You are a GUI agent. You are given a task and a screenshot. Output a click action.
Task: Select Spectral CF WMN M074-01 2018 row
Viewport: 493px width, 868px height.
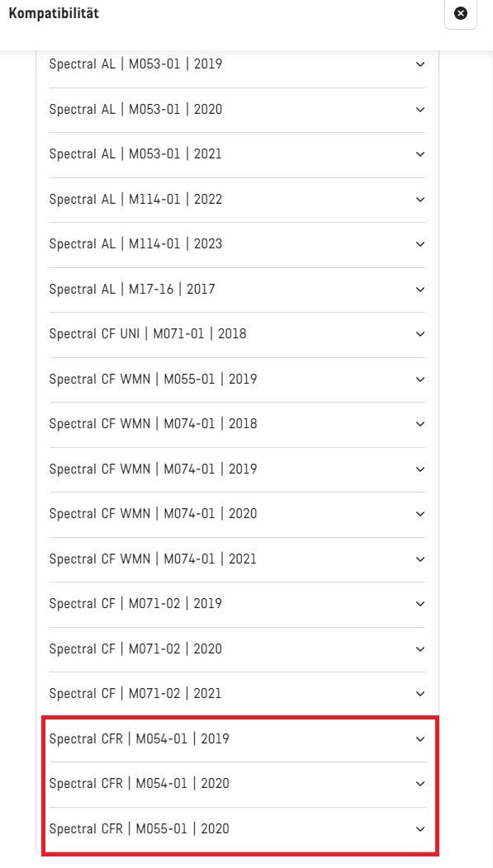[238, 424]
